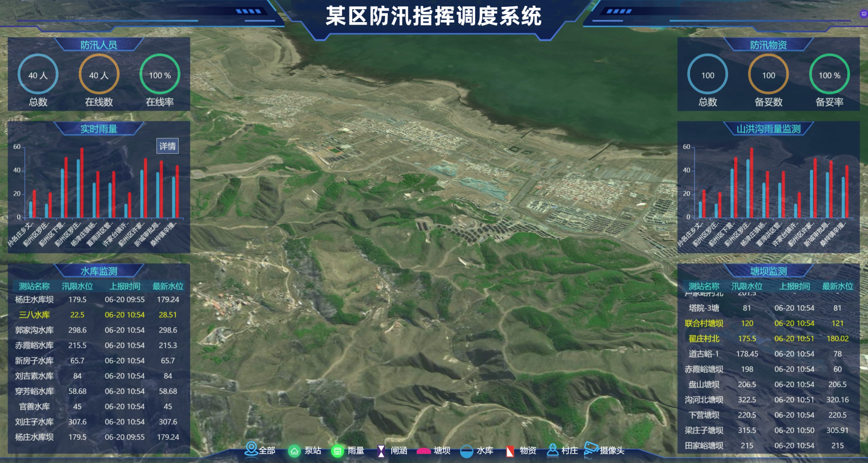Click the pink 塘坝 dome icon

(x=423, y=452)
